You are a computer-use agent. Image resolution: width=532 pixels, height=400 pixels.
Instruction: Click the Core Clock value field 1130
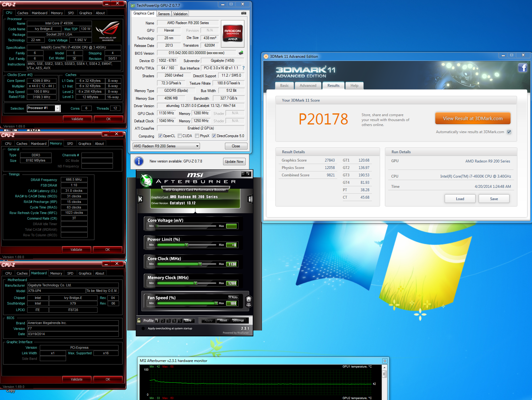pyautogui.click(x=232, y=264)
